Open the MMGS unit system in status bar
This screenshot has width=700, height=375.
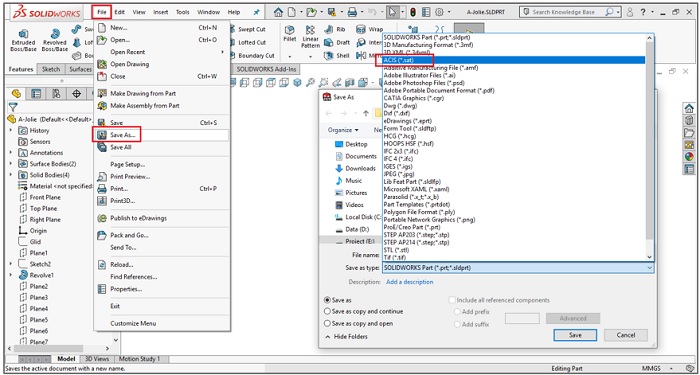(656, 369)
